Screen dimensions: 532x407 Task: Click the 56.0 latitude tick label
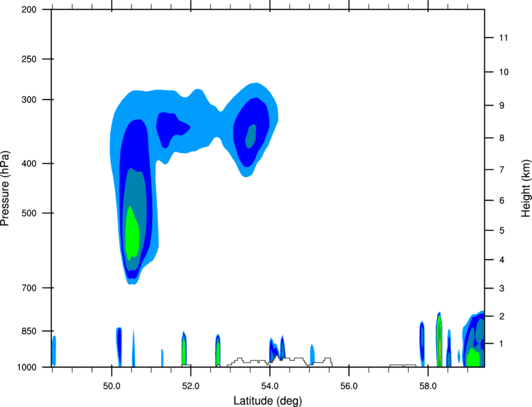[x=349, y=386]
